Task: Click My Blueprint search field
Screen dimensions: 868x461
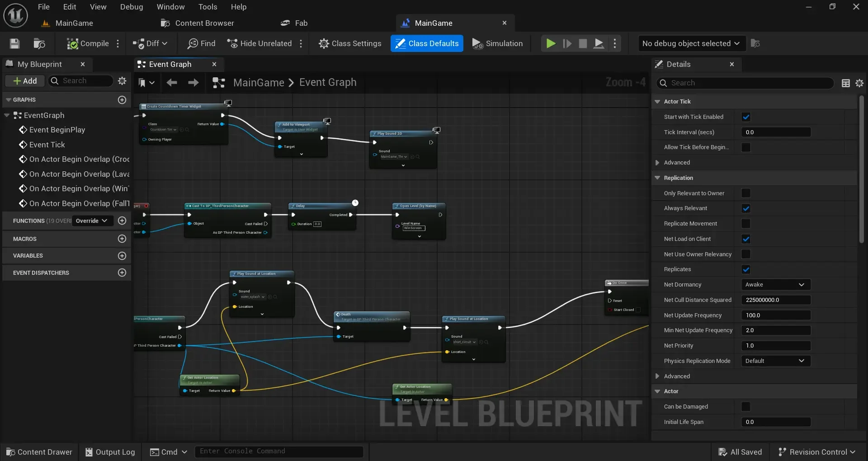Action: pos(80,81)
